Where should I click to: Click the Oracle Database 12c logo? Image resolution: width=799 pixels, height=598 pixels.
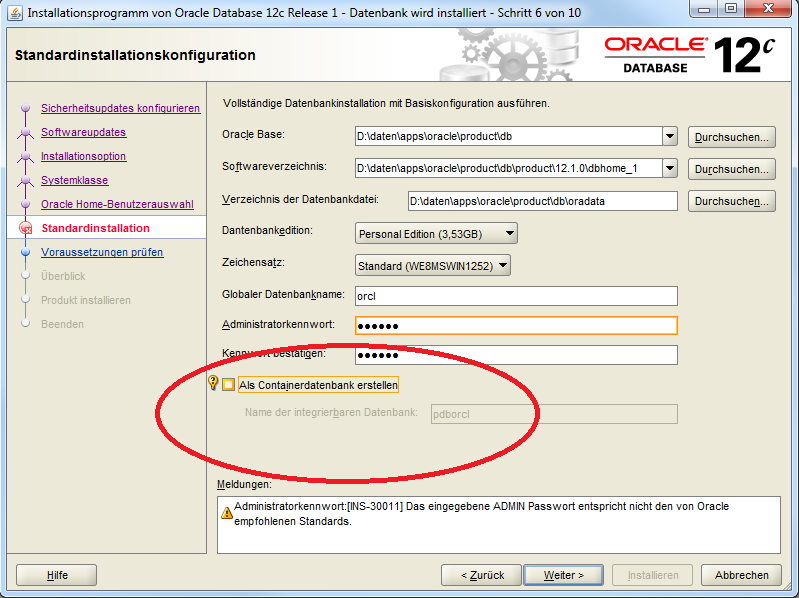690,54
